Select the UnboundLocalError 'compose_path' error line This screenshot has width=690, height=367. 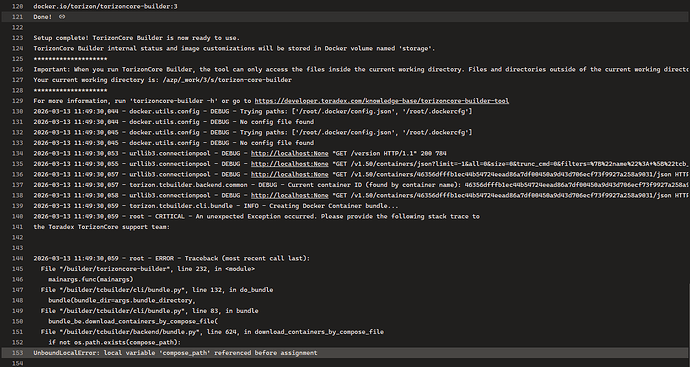[175, 353]
